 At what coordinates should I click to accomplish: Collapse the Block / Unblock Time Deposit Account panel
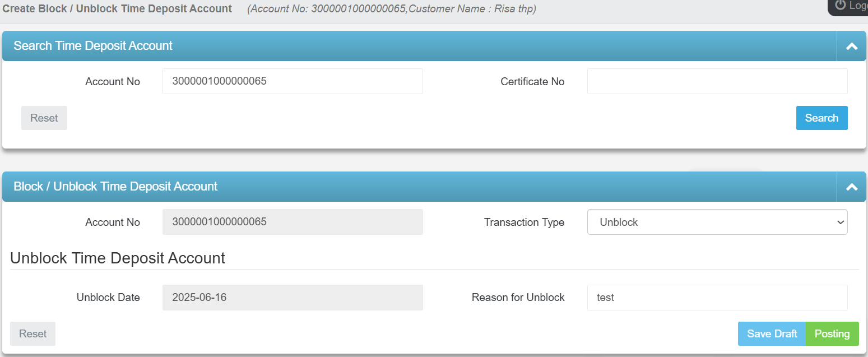851,186
